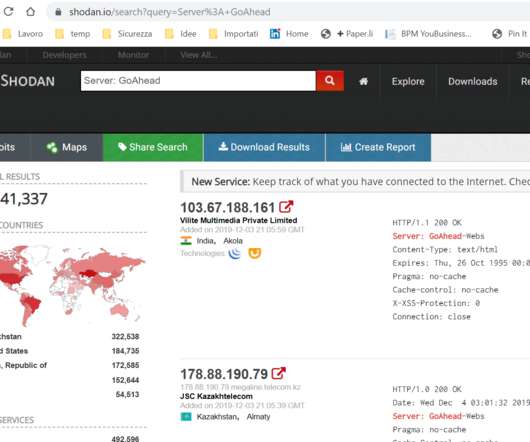Click the New Service notice banner
This screenshot has height=442, width=530.
355,182
